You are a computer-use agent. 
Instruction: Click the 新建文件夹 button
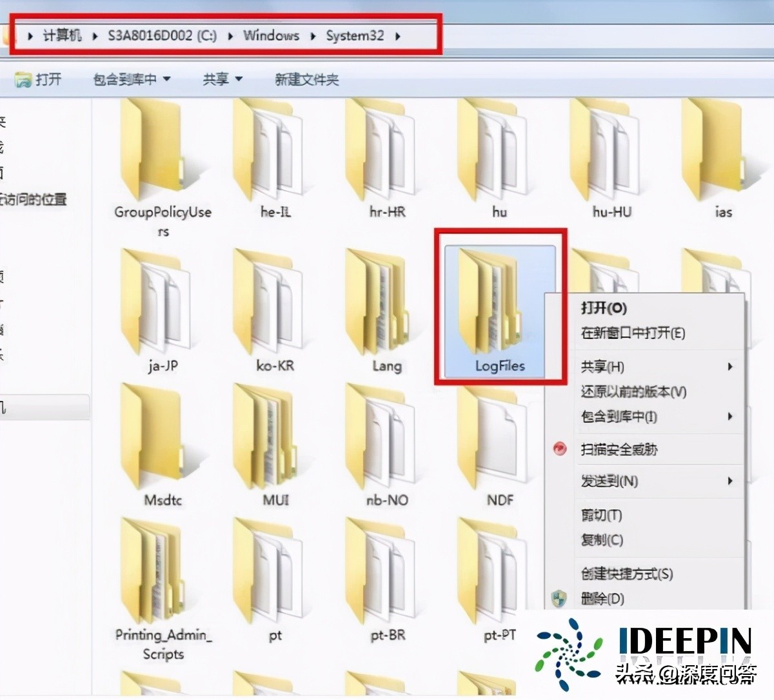[308, 79]
